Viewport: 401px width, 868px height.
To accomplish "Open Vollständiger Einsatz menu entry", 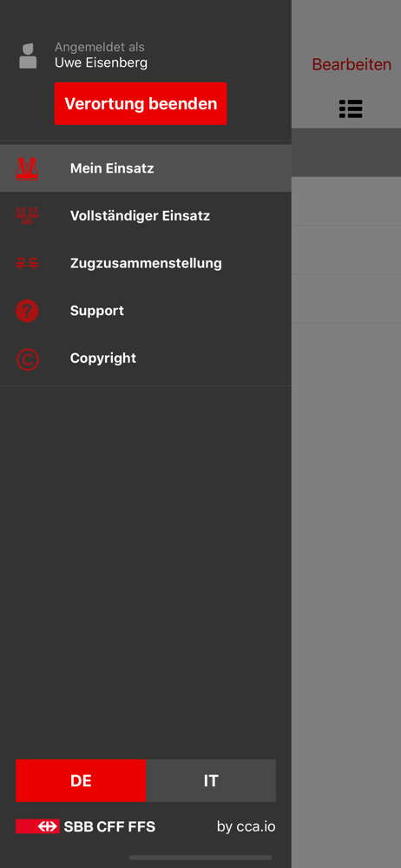I will (x=146, y=216).
